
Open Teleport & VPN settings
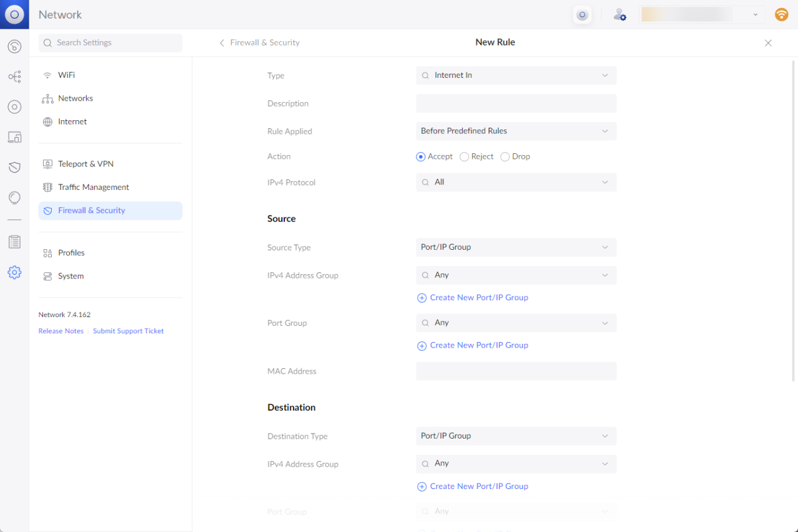86,164
